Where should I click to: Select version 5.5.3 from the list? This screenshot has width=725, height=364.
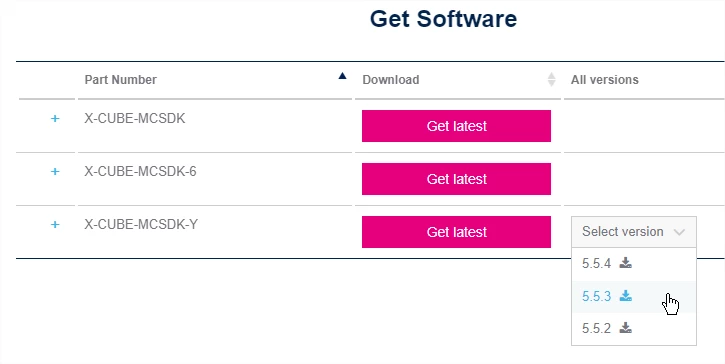click(x=634, y=296)
